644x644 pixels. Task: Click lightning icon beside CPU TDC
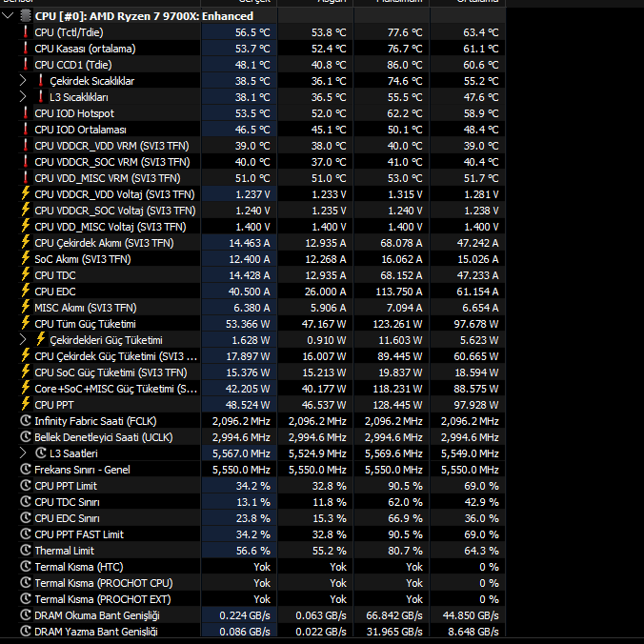pyautogui.click(x=26, y=275)
